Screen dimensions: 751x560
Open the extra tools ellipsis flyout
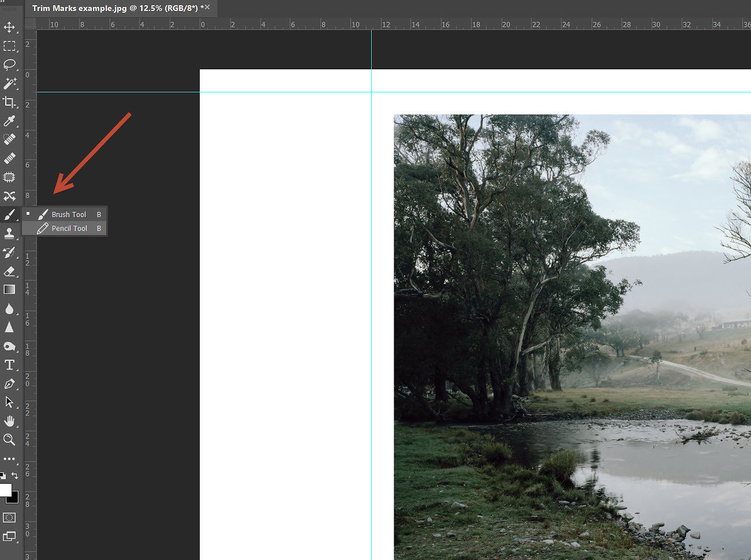click(x=9, y=458)
